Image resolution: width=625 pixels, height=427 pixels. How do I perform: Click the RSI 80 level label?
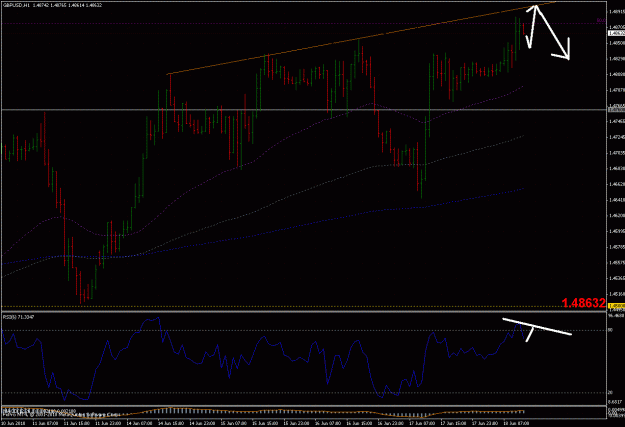pyautogui.click(x=610, y=330)
